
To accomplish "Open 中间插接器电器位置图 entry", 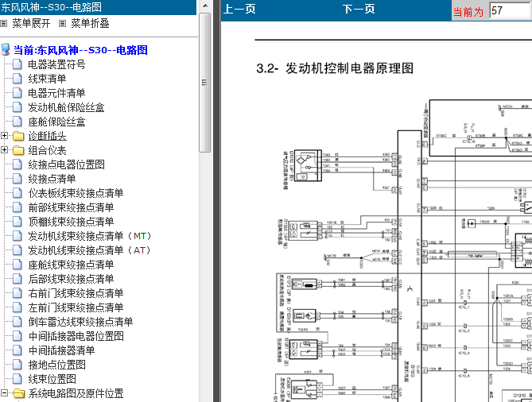I will coord(76,336).
